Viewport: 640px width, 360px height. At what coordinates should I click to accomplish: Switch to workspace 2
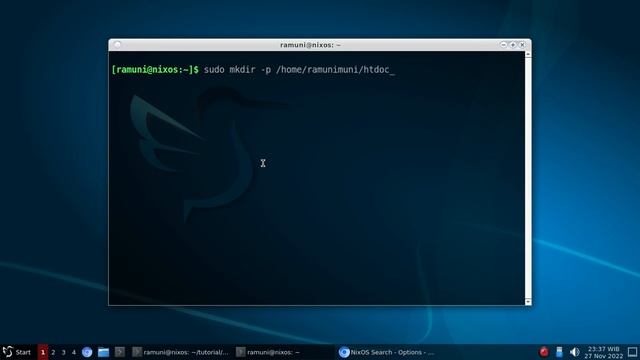pos(53,352)
